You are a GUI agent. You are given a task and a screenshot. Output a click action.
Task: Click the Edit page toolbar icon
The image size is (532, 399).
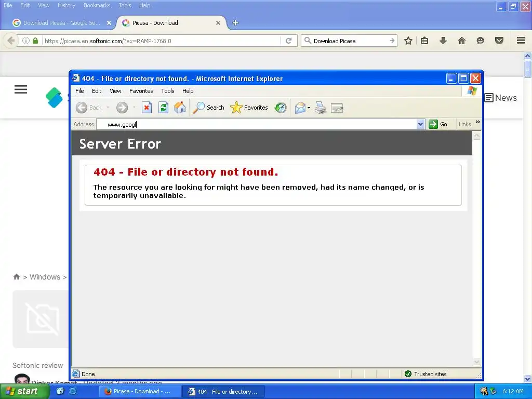(x=337, y=108)
